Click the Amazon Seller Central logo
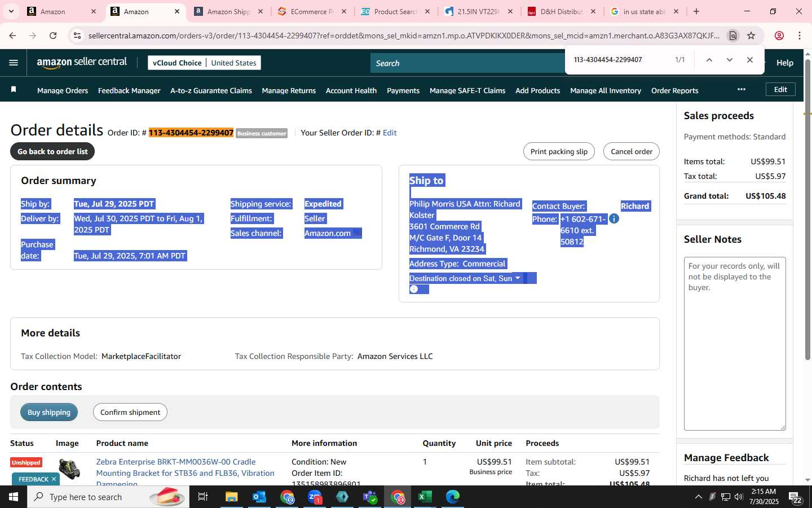Screen dimensions: 812x508 [x=82, y=63]
